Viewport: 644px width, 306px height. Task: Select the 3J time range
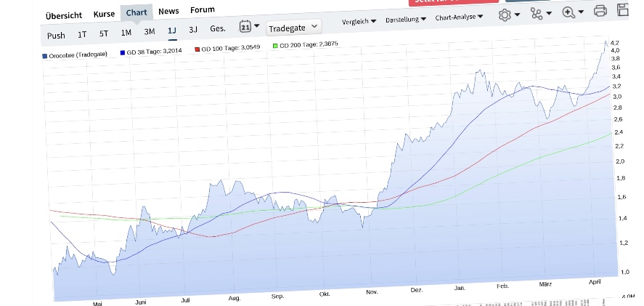(x=192, y=30)
